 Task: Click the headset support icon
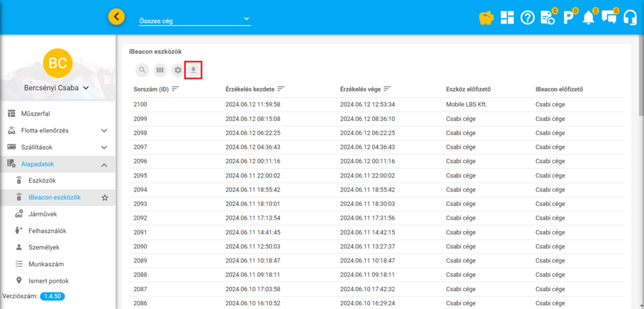(630, 18)
